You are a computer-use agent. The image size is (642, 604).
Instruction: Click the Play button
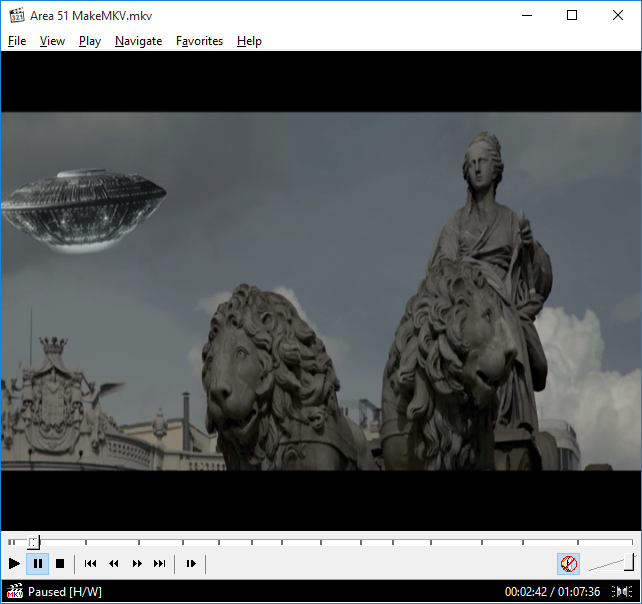coord(14,563)
